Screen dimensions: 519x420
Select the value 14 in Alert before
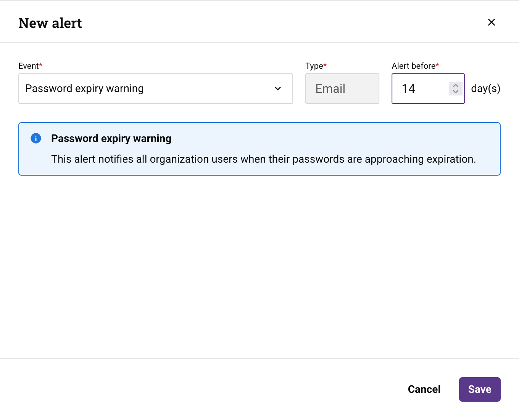click(x=409, y=89)
